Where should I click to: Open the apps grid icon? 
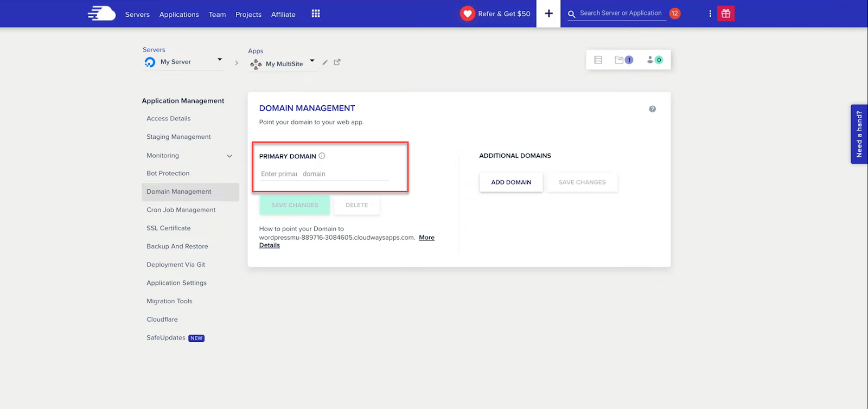coord(316,14)
